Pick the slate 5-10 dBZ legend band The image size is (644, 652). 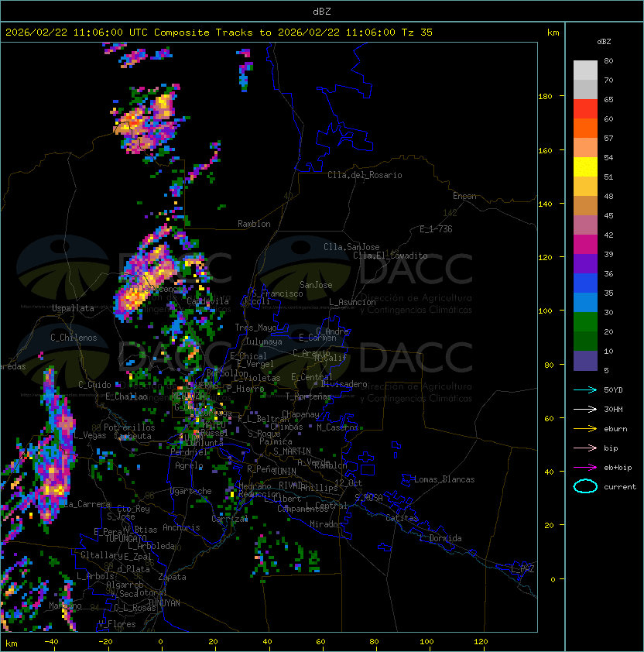coord(585,361)
